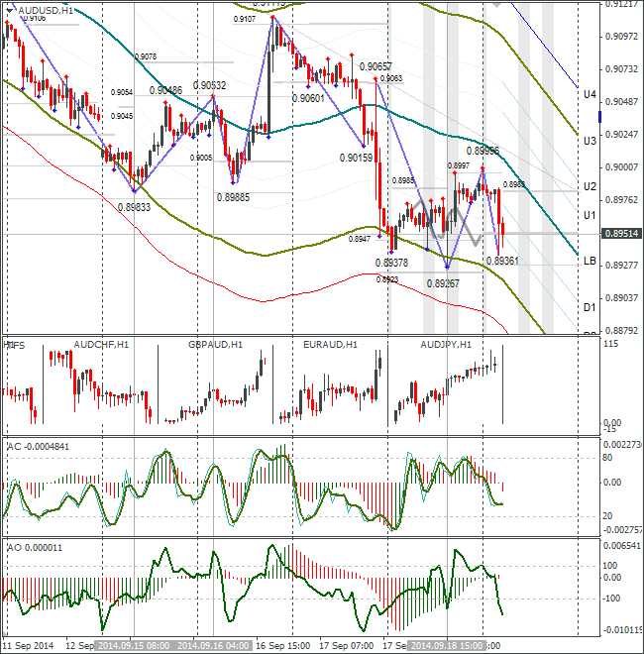Open the chart menu triangle beside AUDUSD,H1

[10, 11]
